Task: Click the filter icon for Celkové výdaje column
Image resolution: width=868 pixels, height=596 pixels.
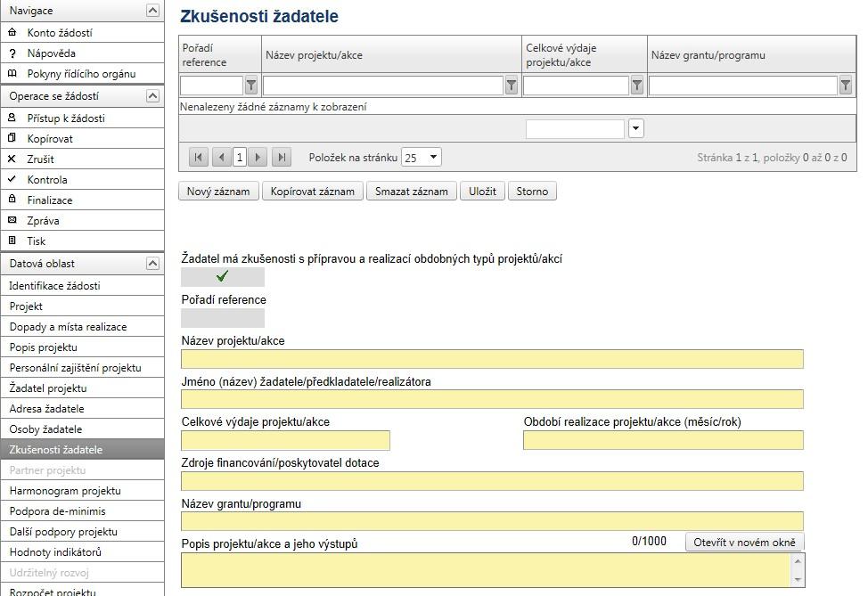Action: (637, 86)
